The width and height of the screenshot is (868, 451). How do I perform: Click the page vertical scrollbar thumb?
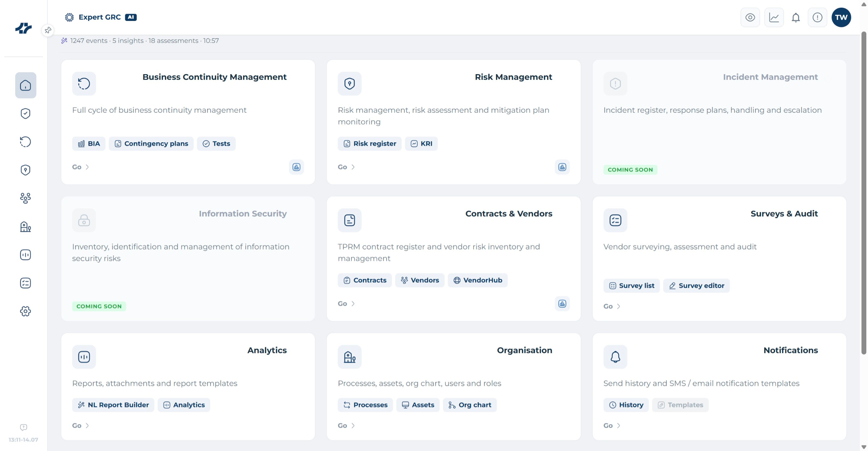[x=864, y=193]
